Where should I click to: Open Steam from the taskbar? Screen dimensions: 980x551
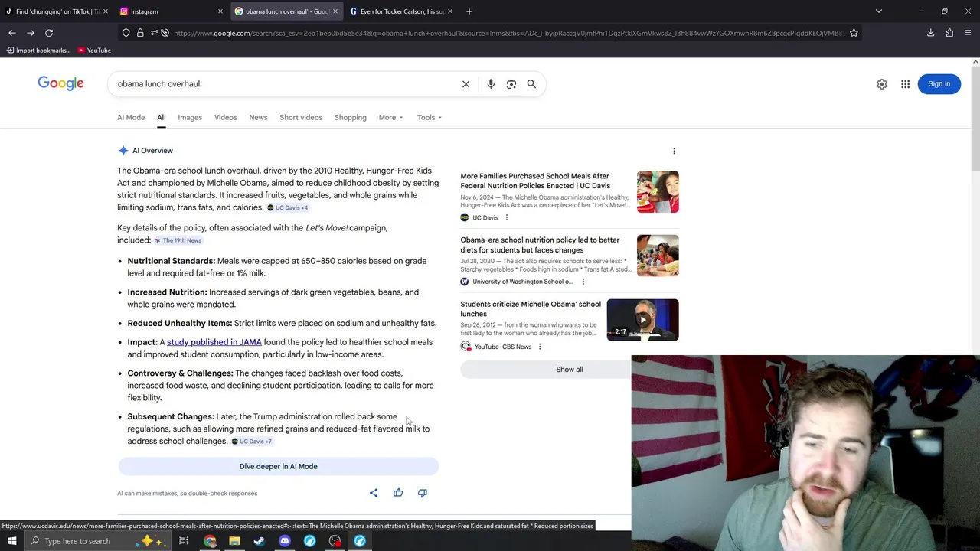pyautogui.click(x=260, y=541)
